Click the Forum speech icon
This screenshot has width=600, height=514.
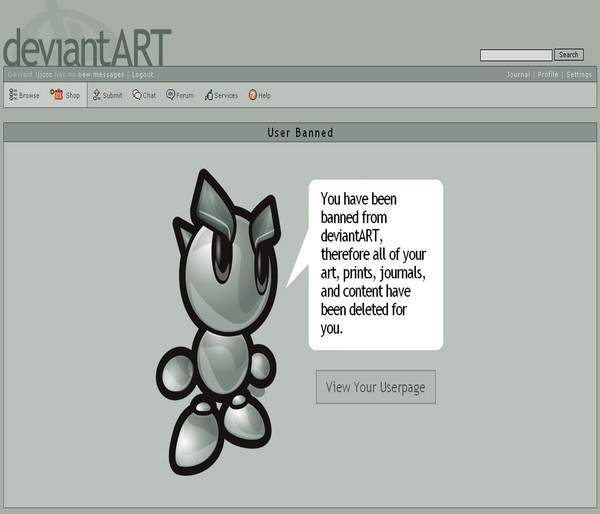170,95
